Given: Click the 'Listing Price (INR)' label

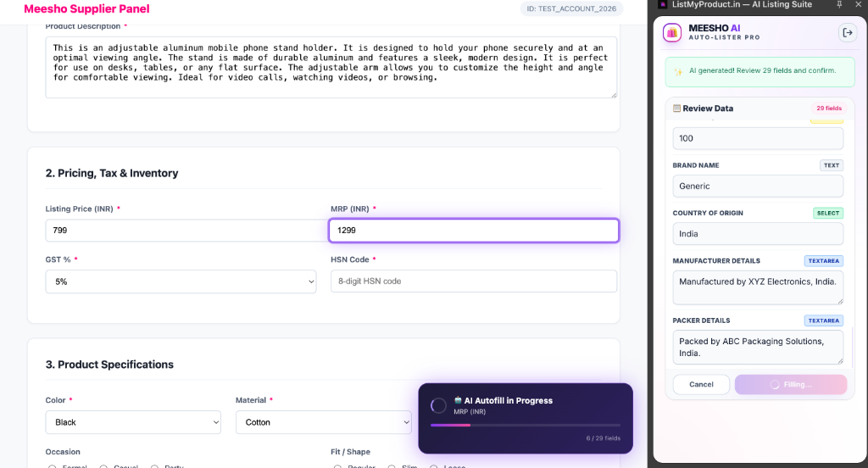Looking at the screenshot, I should click(79, 209).
